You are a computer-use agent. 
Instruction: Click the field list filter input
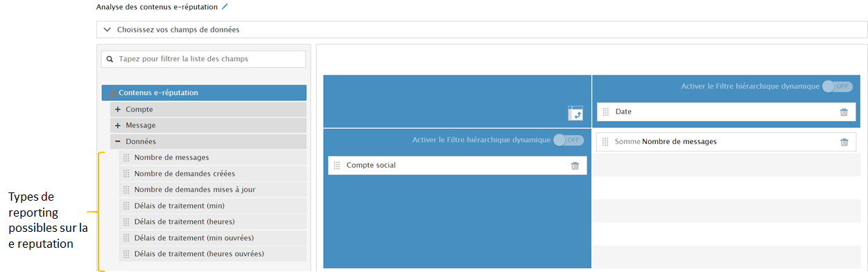click(x=203, y=60)
